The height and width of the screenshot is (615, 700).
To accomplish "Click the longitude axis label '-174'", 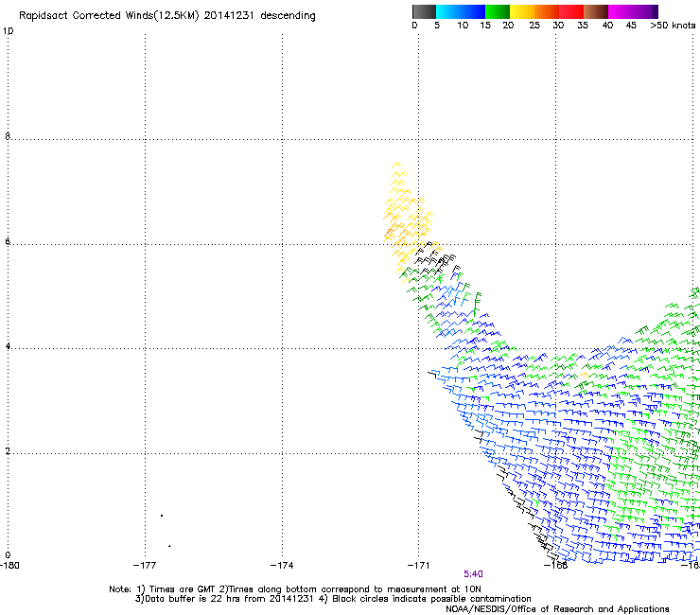I will point(282,566).
